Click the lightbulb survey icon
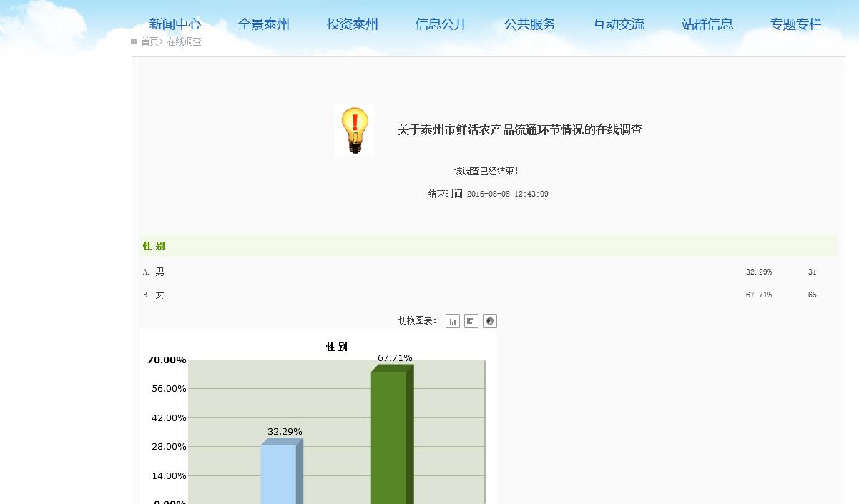 355,131
